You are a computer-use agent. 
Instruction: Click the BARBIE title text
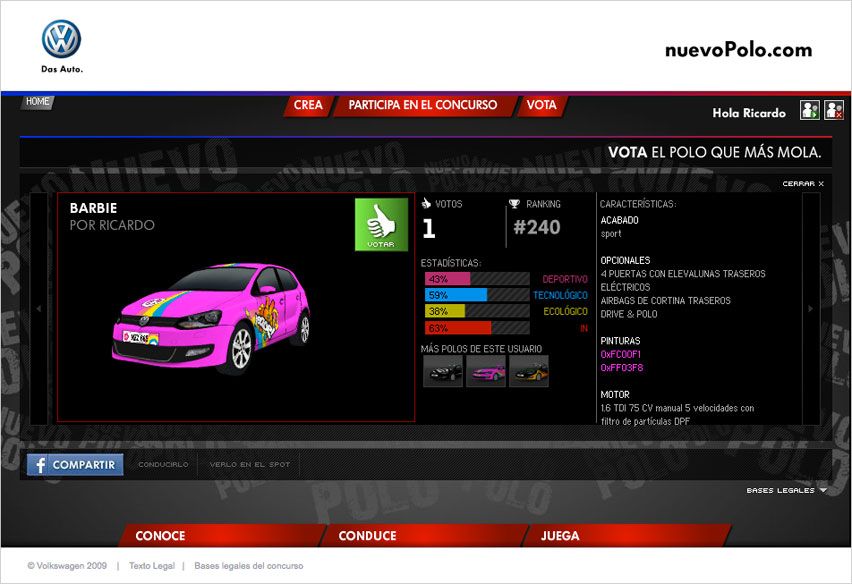click(x=93, y=208)
